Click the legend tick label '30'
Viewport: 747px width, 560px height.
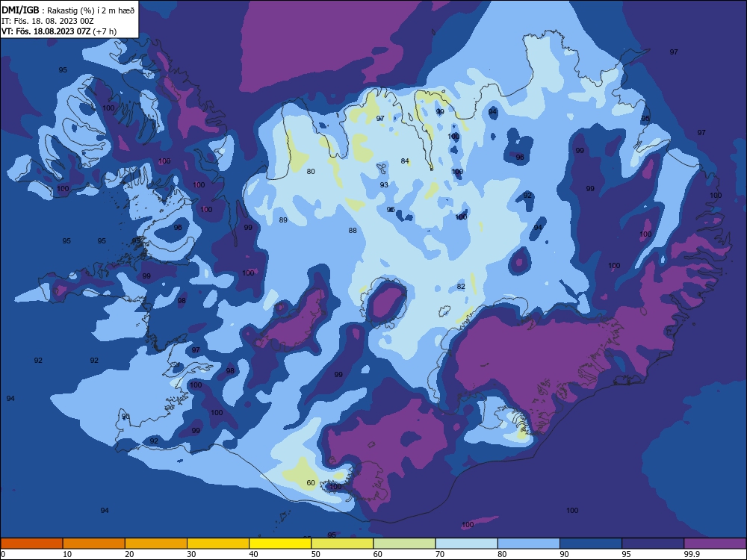(191, 554)
